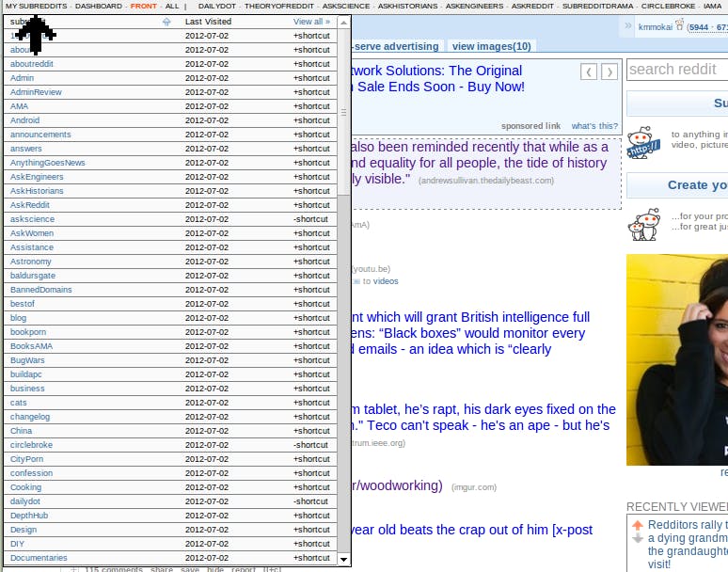Open THEORYOFREDDIT shortcut in top bar
This screenshot has width=728, height=572.
(279, 6)
